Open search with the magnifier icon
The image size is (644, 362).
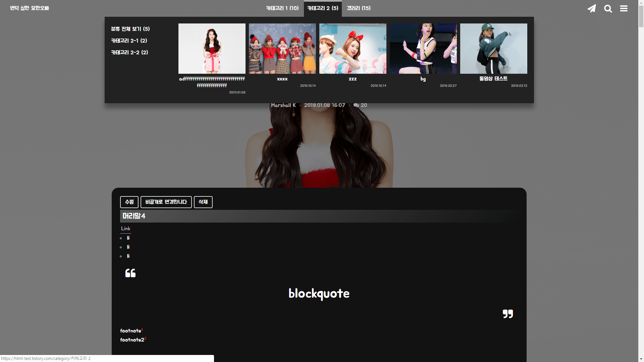(608, 8)
